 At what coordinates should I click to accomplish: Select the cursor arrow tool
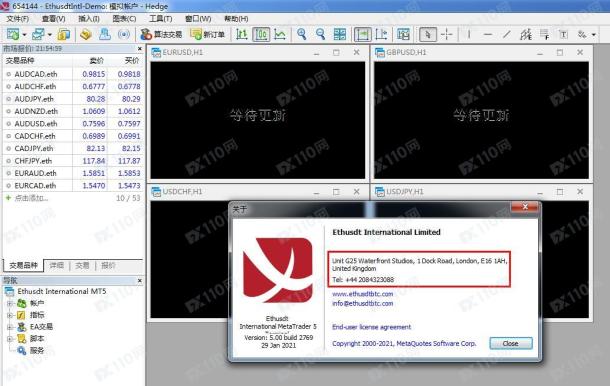(428, 35)
